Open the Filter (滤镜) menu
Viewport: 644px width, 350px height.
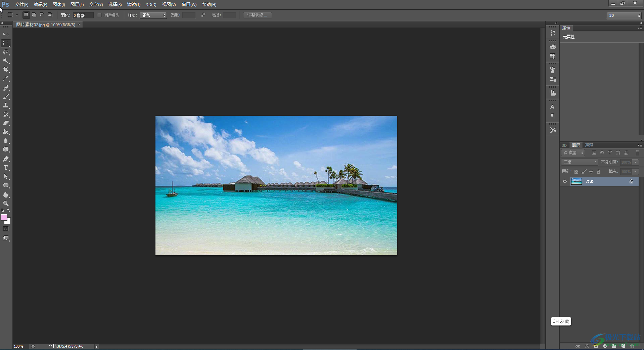(134, 4)
